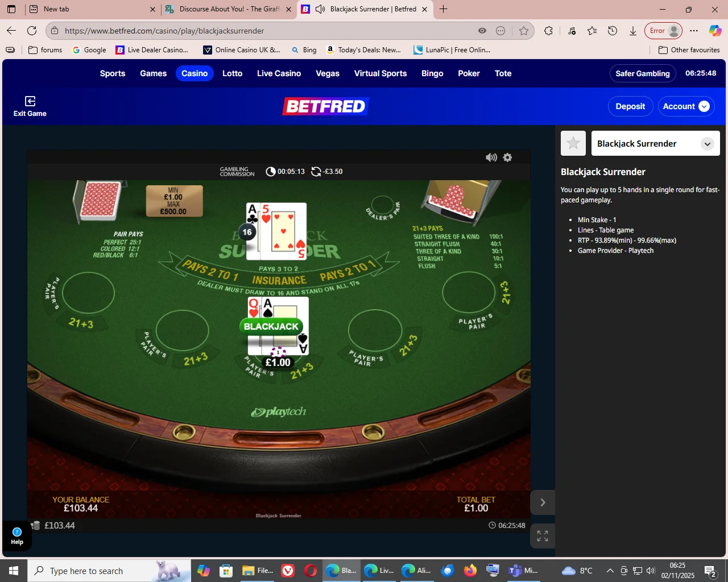The image size is (728, 582).
Task: Toggle the fullscreen game icon
Action: tap(543, 535)
